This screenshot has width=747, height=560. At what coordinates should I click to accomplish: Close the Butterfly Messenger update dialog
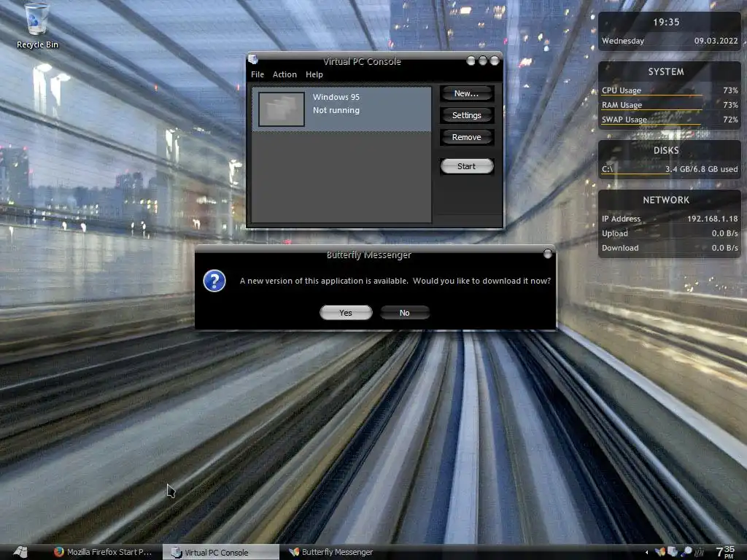(x=548, y=254)
